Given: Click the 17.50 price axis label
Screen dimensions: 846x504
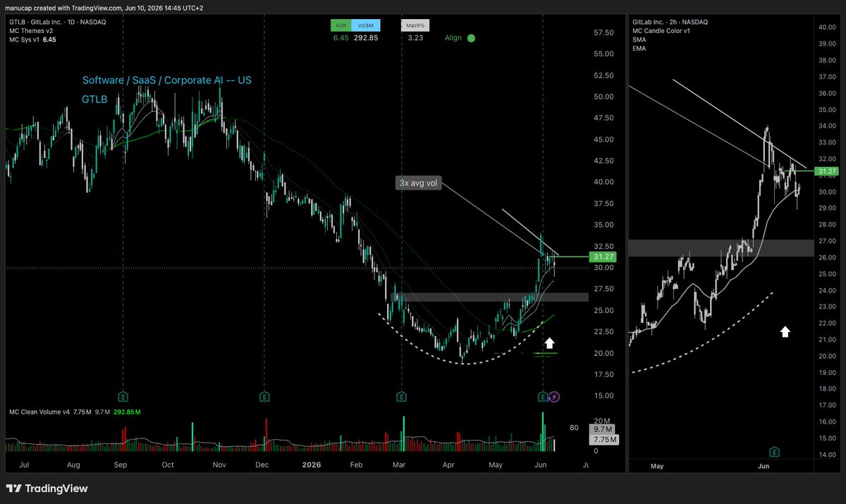Looking at the screenshot, I should [x=603, y=375].
